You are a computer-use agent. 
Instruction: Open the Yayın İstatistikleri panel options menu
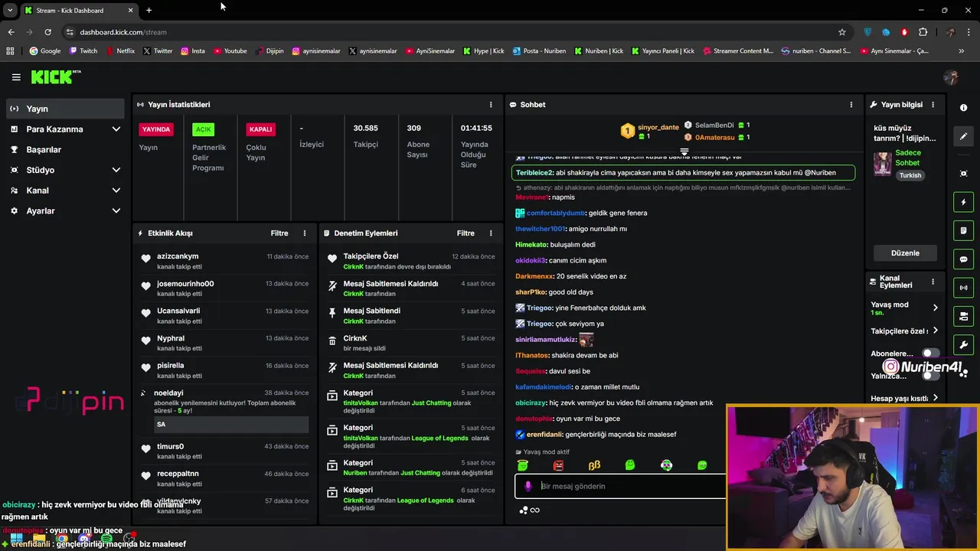click(x=491, y=105)
